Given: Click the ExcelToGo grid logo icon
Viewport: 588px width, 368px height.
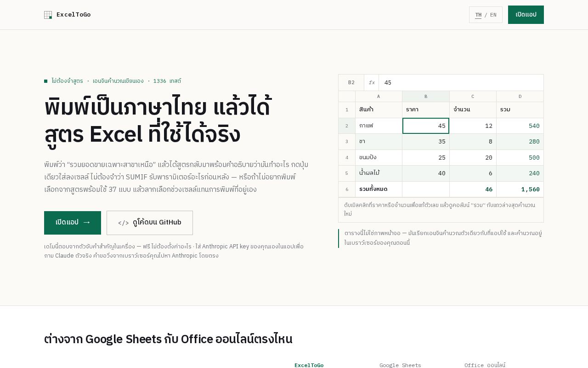Looking at the screenshot, I should [48, 15].
